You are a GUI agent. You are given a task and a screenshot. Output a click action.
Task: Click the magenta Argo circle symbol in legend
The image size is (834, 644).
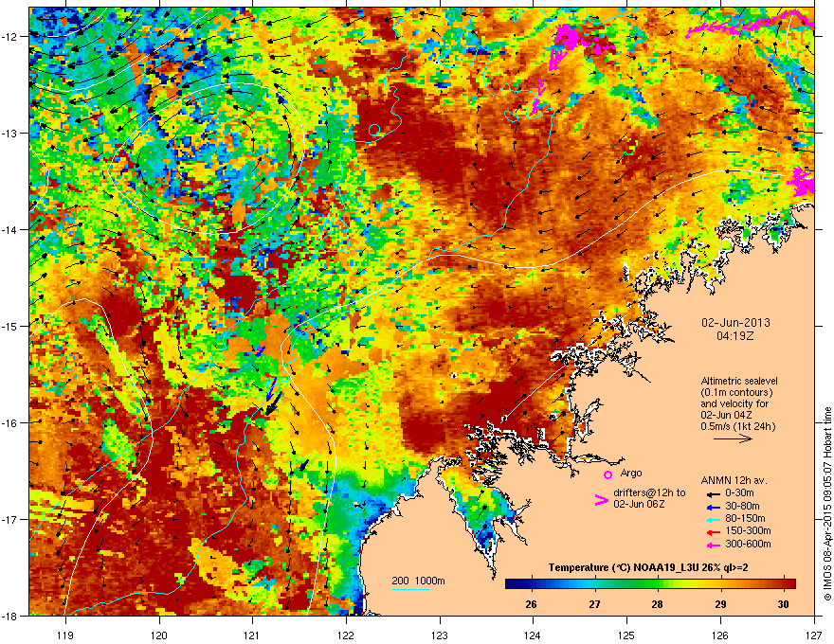click(x=607, y=474)
